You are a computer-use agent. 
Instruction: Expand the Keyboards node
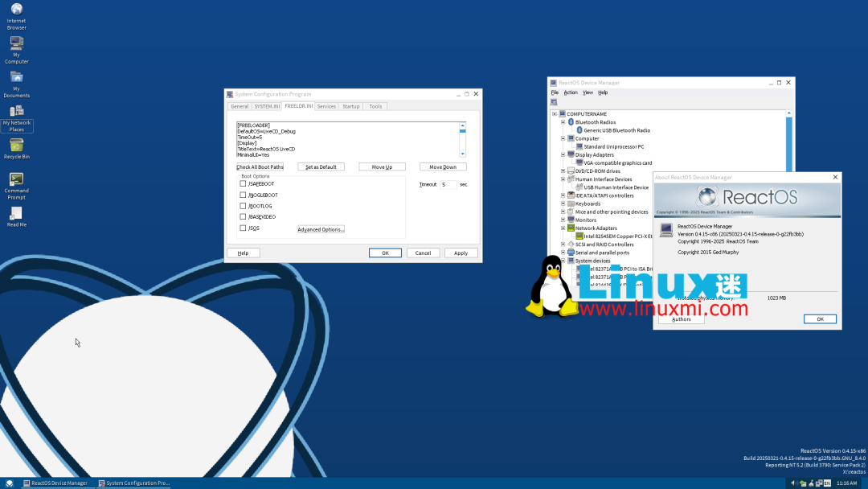563,203
